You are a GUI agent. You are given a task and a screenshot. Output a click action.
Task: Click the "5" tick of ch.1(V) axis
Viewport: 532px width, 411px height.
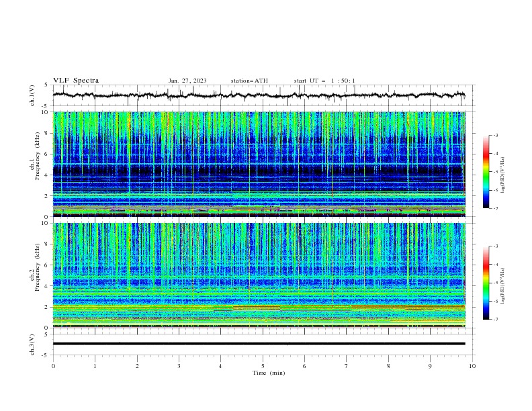(x=47, y=85)
